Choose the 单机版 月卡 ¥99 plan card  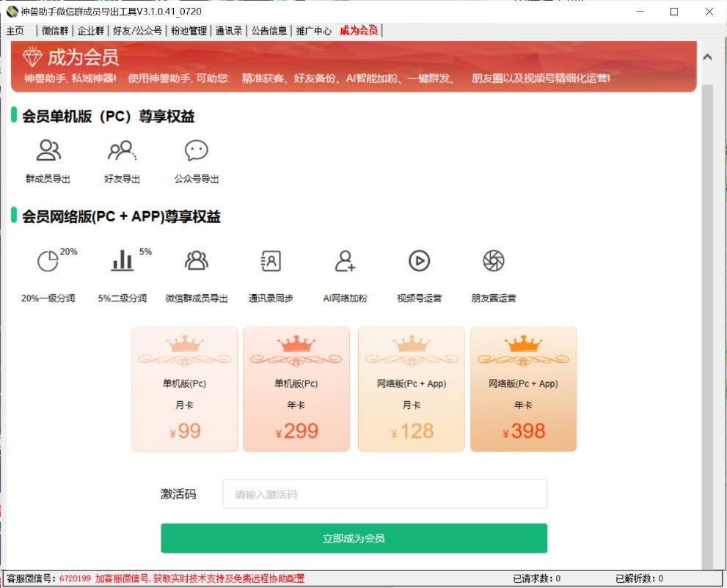click(185, 389)
